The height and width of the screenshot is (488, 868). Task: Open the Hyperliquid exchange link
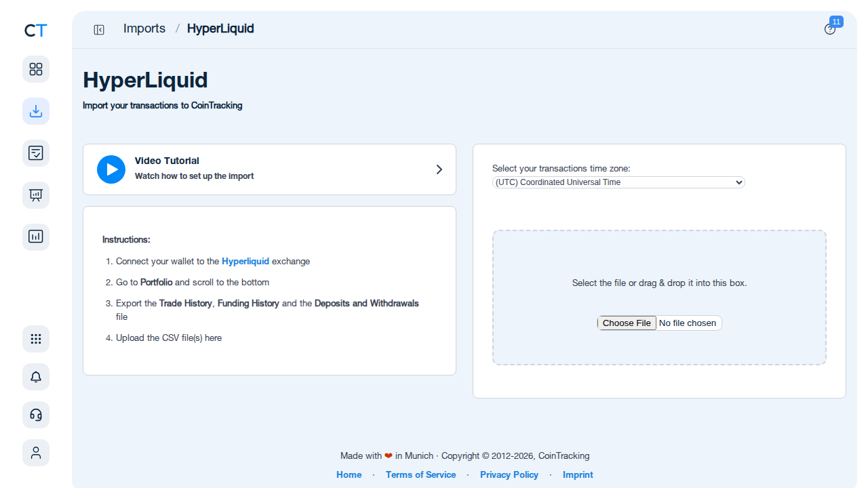click(245, 261)
